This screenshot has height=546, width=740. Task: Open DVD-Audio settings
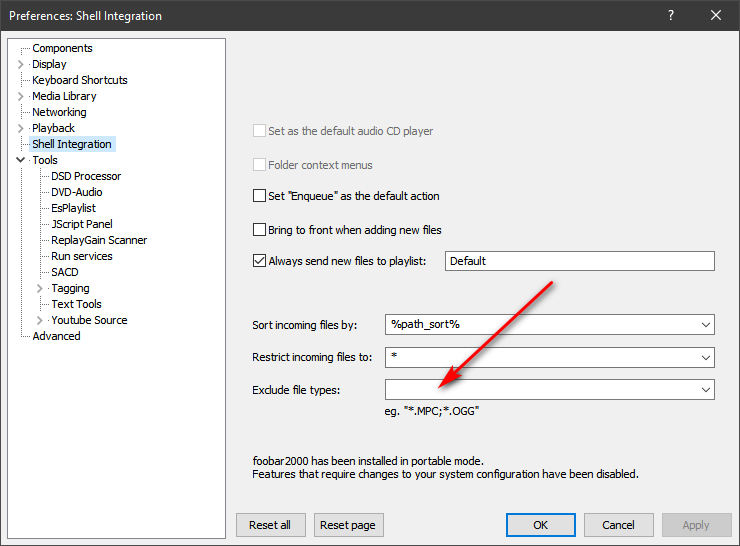coord(76,192)
